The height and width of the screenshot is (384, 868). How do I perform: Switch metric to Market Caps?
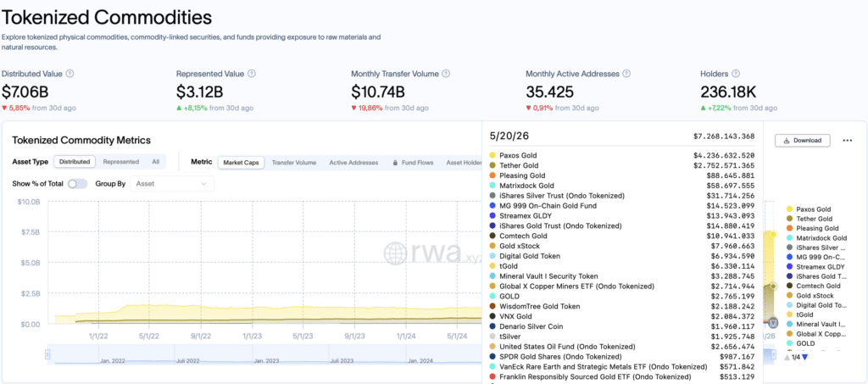pyautogui.click(x=241, y=163)
